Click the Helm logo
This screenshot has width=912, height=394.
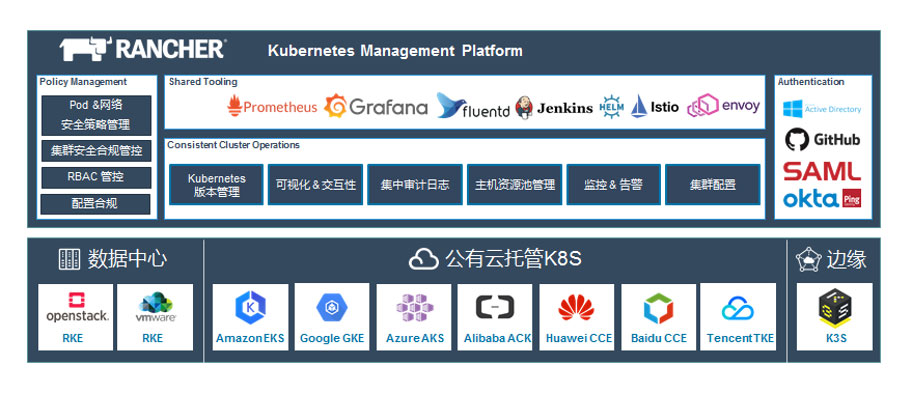pos(611,107)
